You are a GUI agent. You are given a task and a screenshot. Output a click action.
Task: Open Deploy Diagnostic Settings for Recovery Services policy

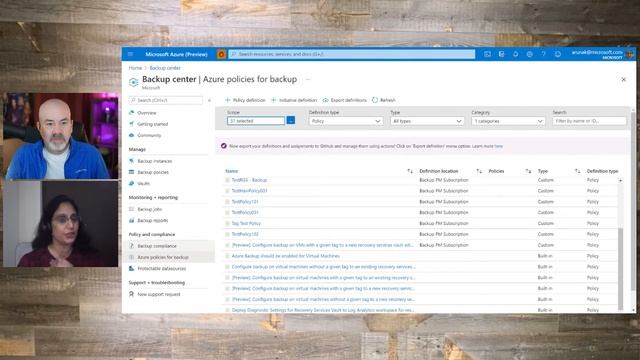(x=323, y=310)
